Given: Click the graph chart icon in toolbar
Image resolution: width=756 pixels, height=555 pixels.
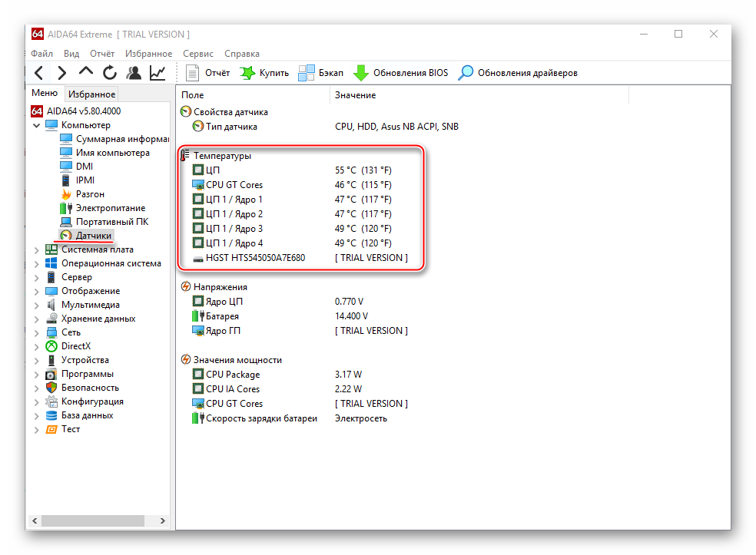Looking at the screenshot, I should pyautogui.click(x=157, y=73).
